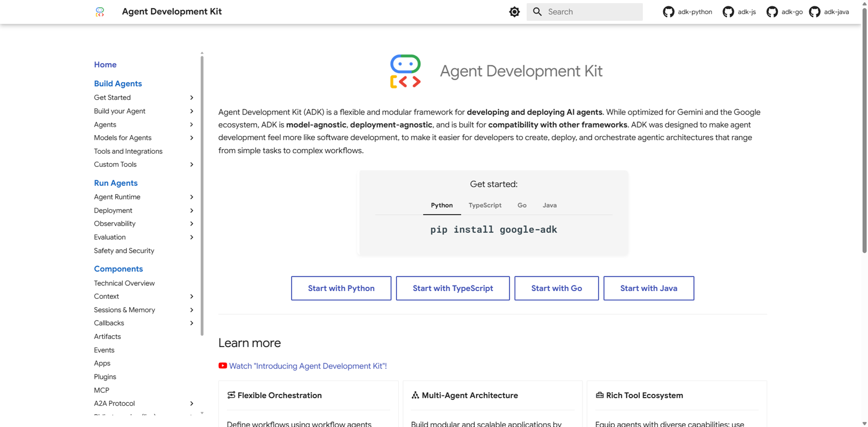Click the large ADK robot logo
868x427 pixels.
[x=405, y=71]
